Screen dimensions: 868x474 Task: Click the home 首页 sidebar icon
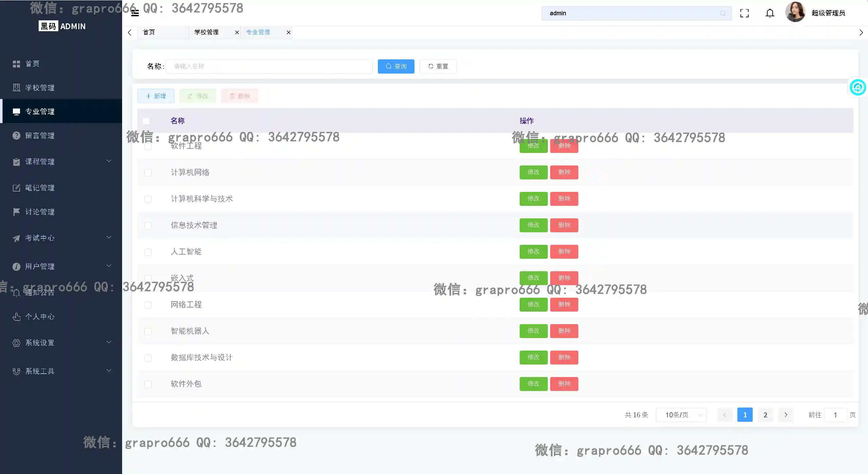(16, 64)
